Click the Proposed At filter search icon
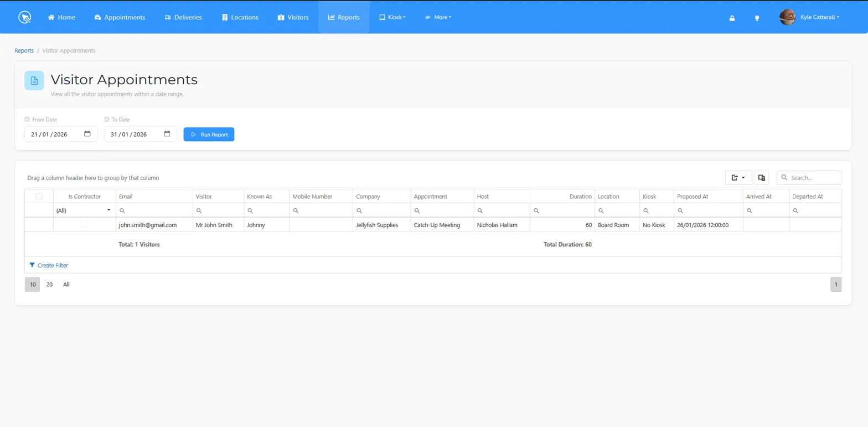Image resolution: width=868 pixels, height=427 pixels. (x=680, y=210)
